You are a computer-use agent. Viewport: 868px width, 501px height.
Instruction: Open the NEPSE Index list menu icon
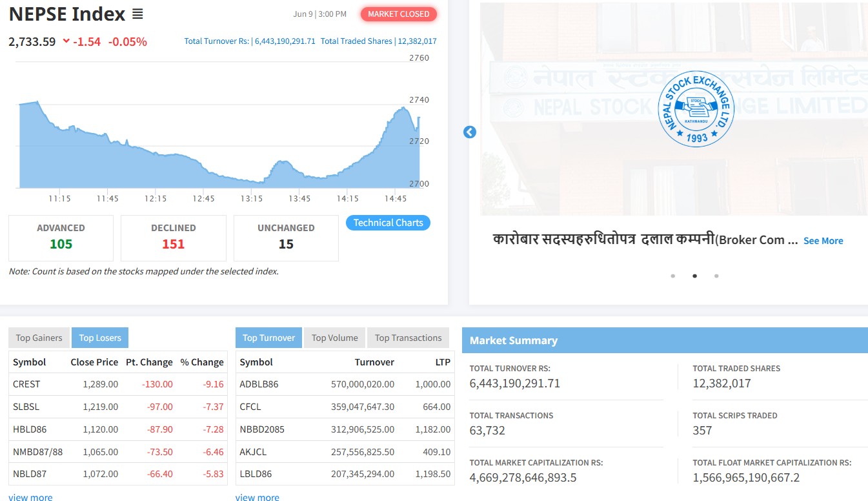tap(137, 14)
